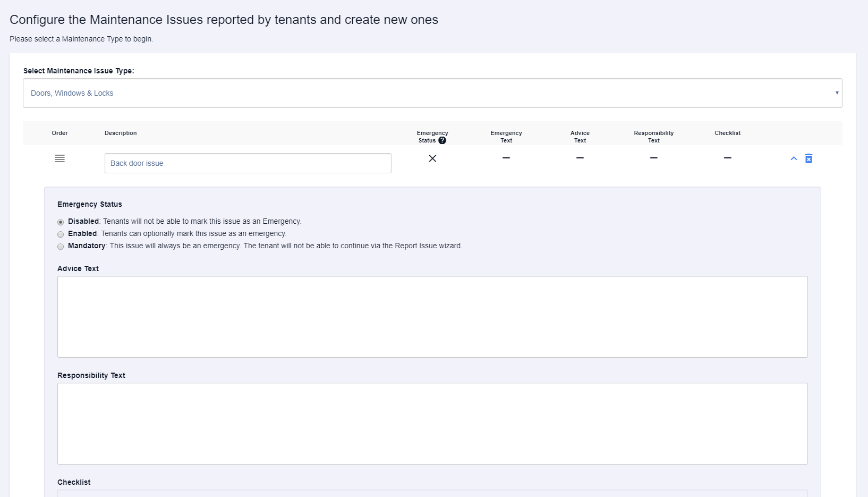Collapse the Back door issue row details
868x497 pixels.
794,158
